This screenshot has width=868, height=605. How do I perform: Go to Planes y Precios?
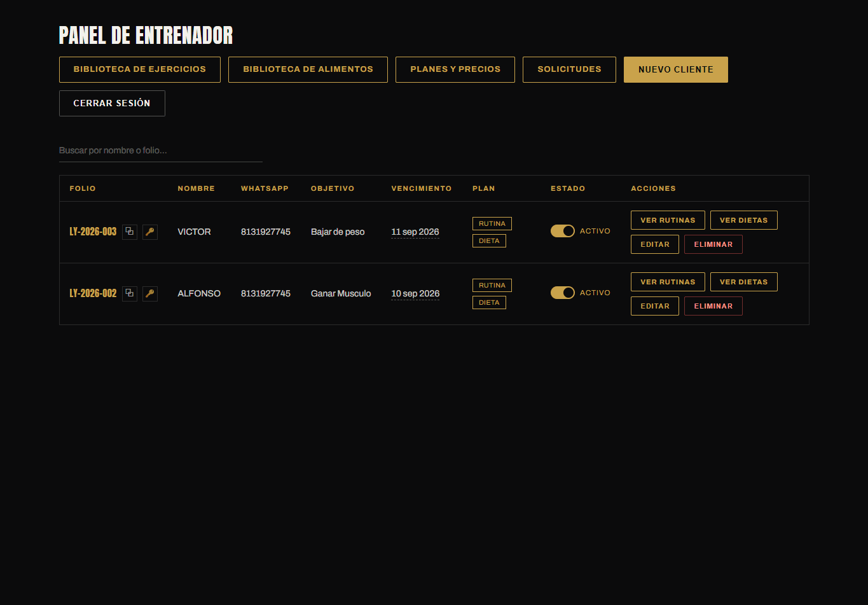pos(455,69)
